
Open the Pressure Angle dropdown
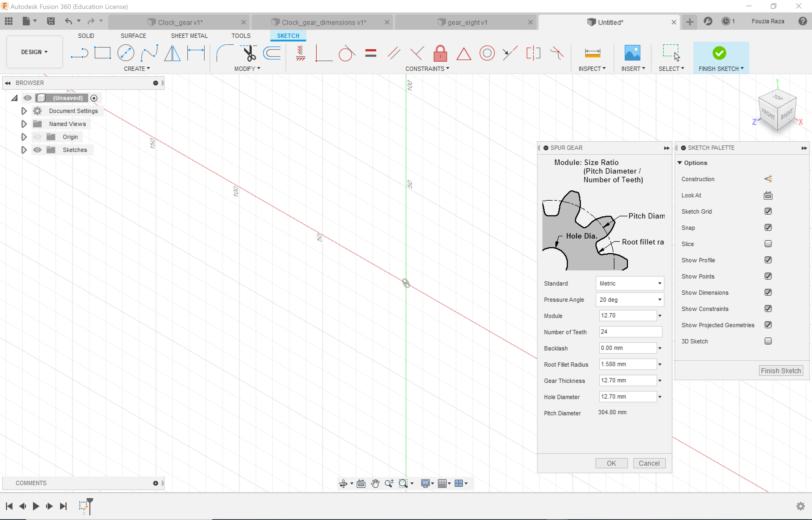pos(630,300)
